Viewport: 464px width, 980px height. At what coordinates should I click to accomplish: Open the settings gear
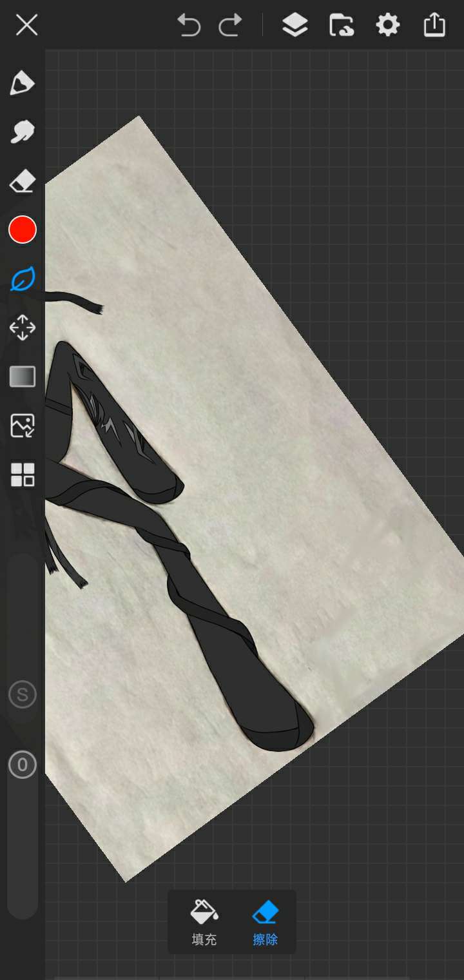387,26
